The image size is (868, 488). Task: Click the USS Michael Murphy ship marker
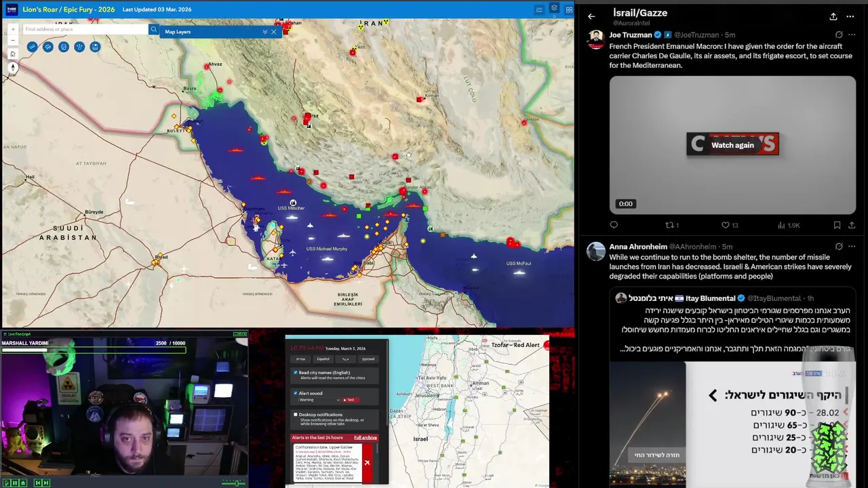point(327,258)
